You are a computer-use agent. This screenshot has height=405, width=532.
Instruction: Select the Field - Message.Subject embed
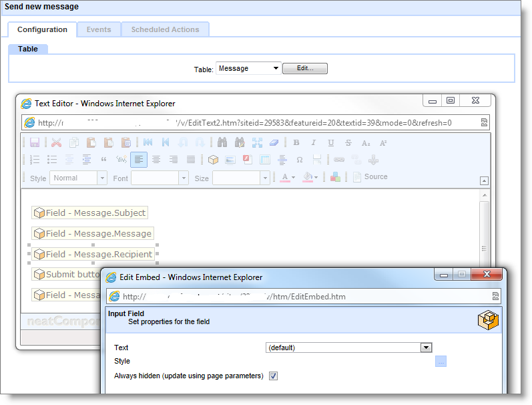[89, 213]
